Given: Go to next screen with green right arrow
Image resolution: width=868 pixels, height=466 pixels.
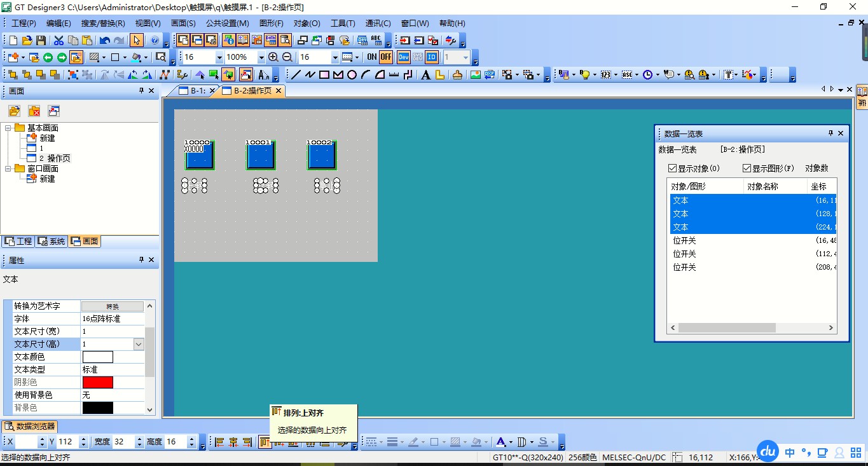Looking at the screenshot, I should pyautogui.click(x=62, y=57).
